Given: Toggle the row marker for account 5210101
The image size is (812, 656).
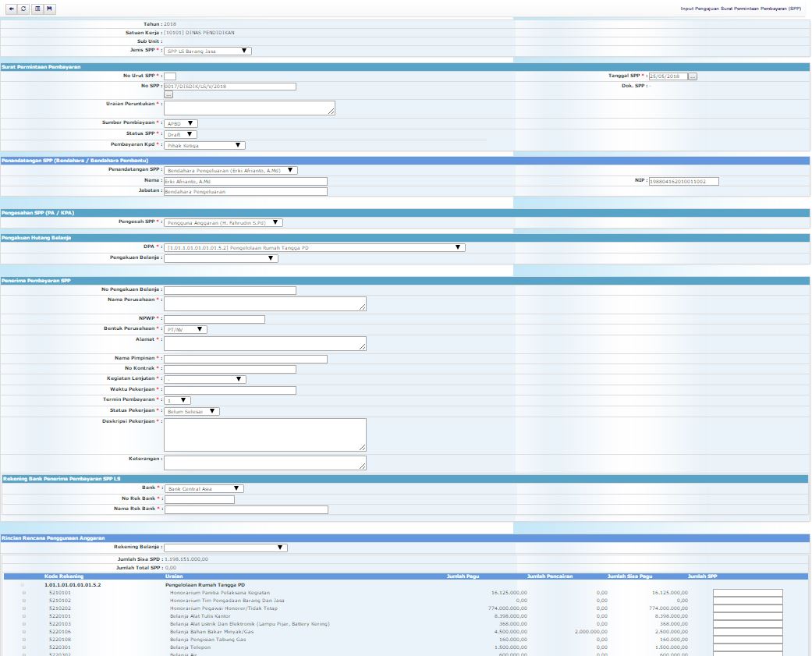Looking at the screenshot, I should 23,593.
